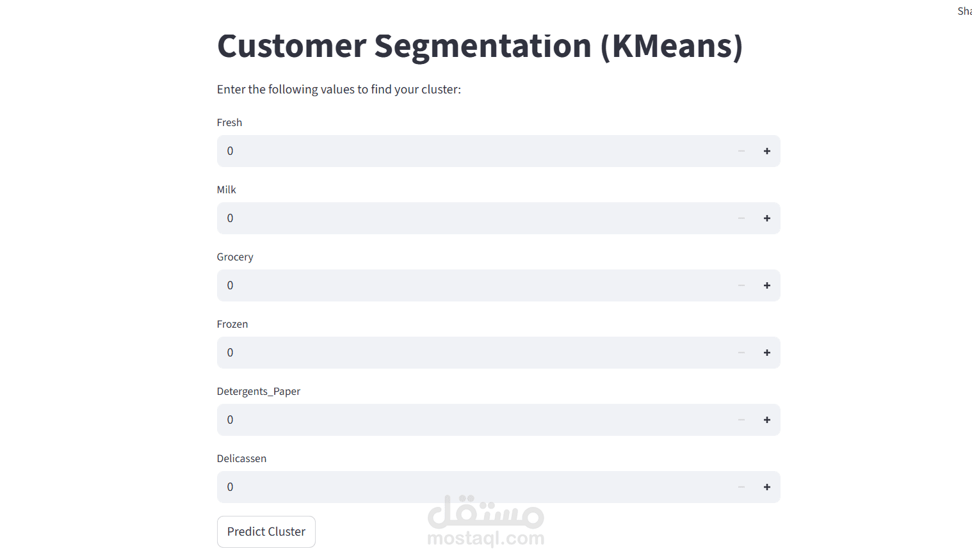Select the Frozen number input field
The width and height of the screenshot is (972, 560).
448,352
